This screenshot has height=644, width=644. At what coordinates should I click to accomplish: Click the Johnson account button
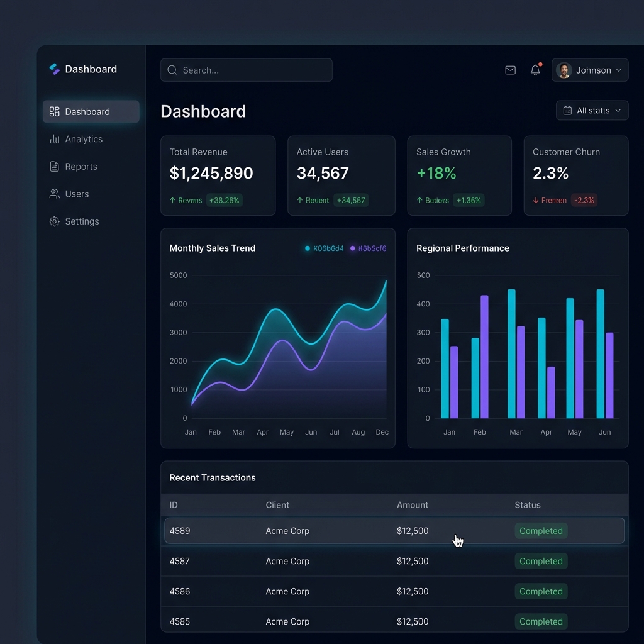pos(589,70)
